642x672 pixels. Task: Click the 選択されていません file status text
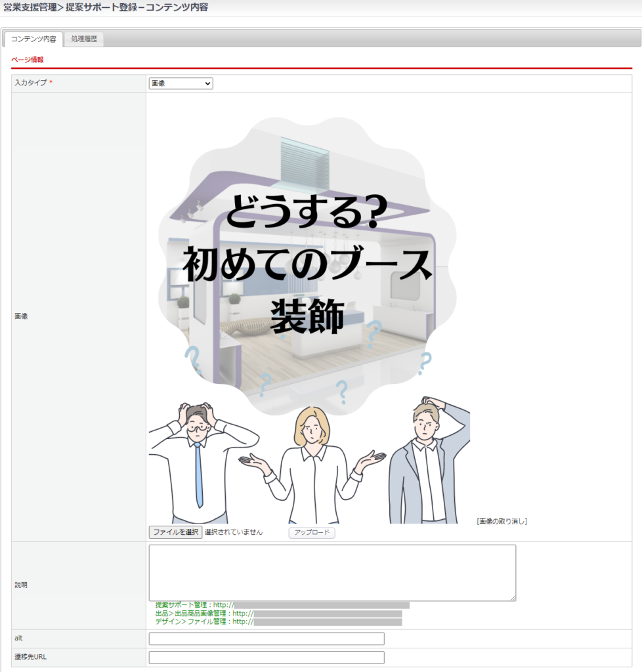(x=234, y=532)
